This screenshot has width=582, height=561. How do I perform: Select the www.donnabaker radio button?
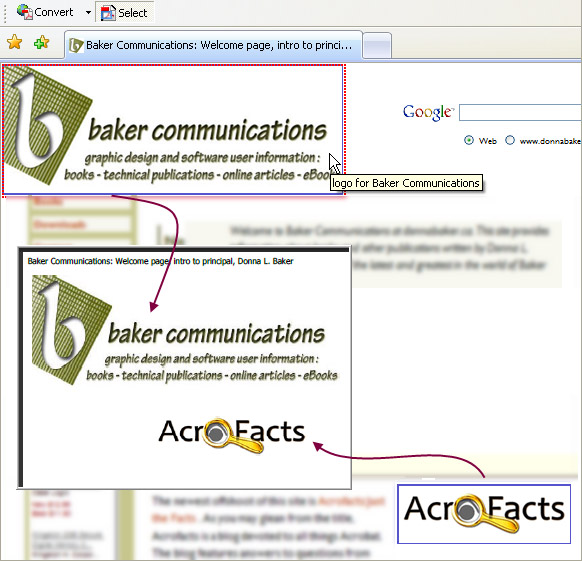[x=510, y=140]
